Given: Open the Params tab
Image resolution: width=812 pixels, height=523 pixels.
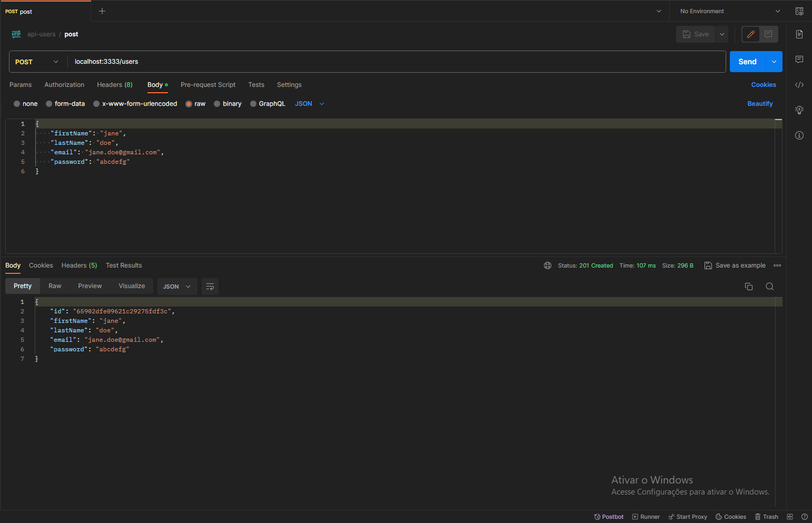Looking at the screenshot, I should (21, 85).
